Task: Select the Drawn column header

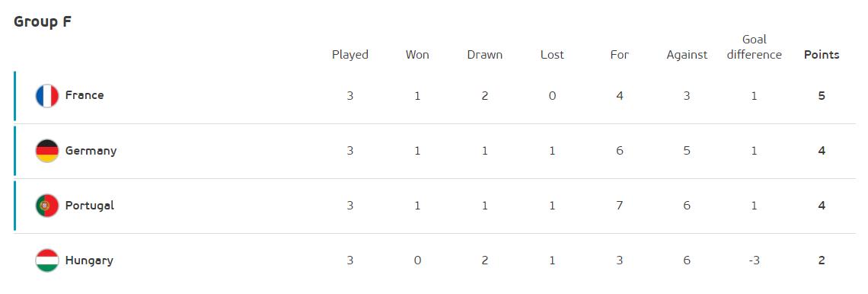Action: point(485,55)
